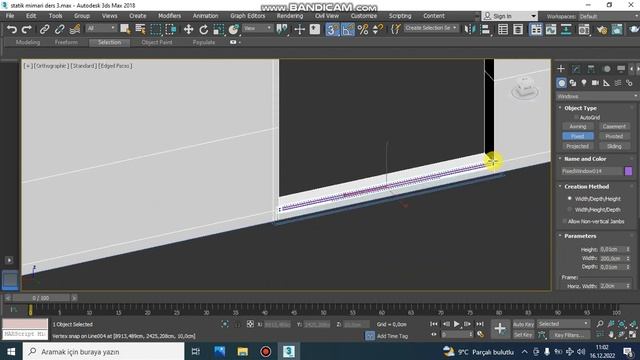The width and height of the screenshot is (640, 360).
Task: Open the Selected key filter dropdown
Action: [x=563, y=324]
